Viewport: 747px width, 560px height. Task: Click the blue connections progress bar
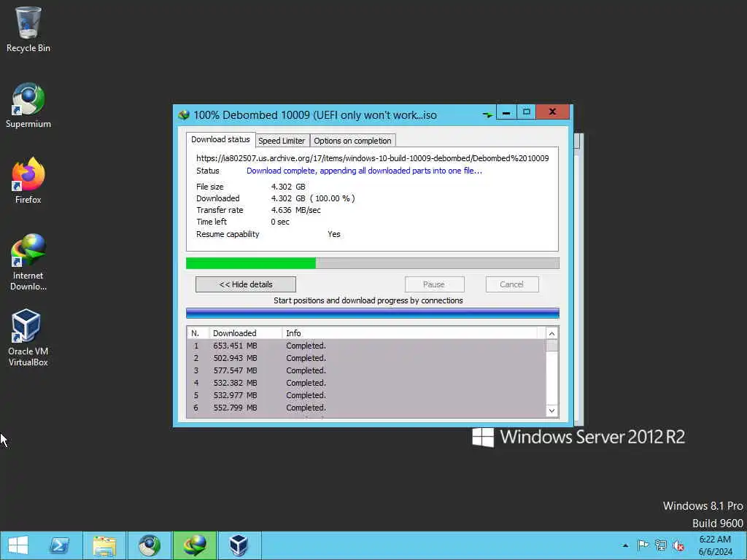(x=373, y=313)
